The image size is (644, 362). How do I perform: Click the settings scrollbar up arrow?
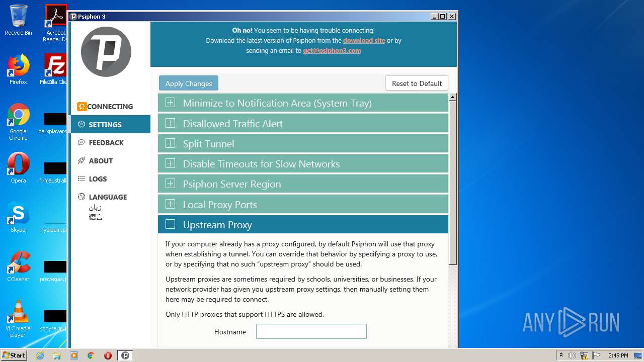(452, 98)
